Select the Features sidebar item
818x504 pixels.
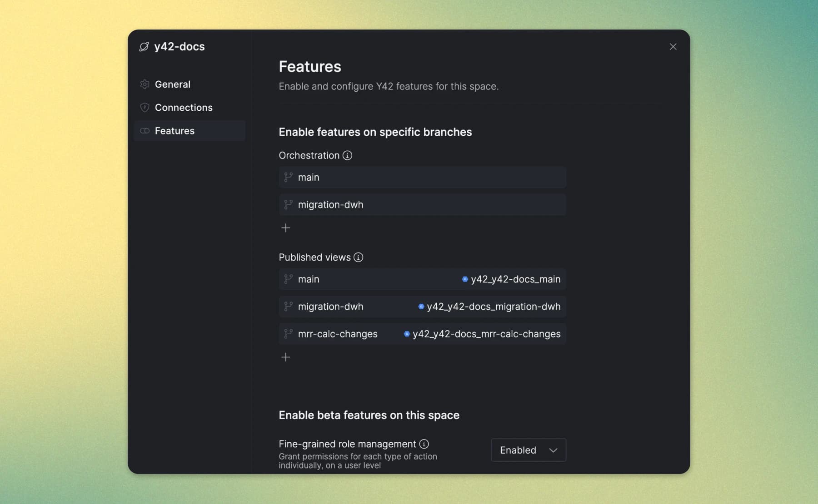coord(190,131)
